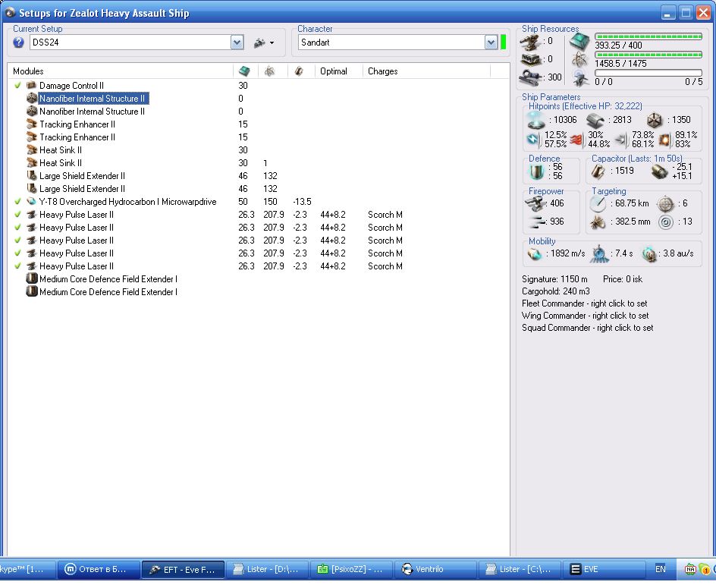Click the armor hitpoints icon showing 2813
The width and height of the screenshot is (716, 588).
pyautogui.click(x=595, y=120)
